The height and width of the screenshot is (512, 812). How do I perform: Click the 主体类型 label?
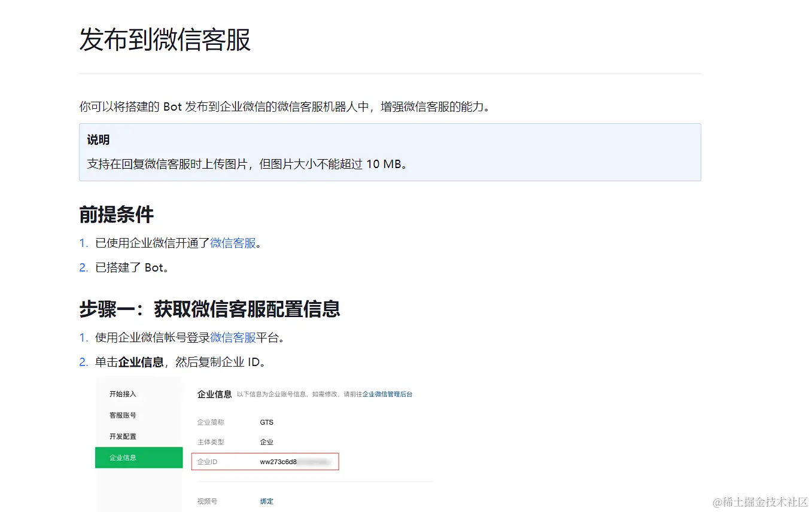[x=211, y=442]
